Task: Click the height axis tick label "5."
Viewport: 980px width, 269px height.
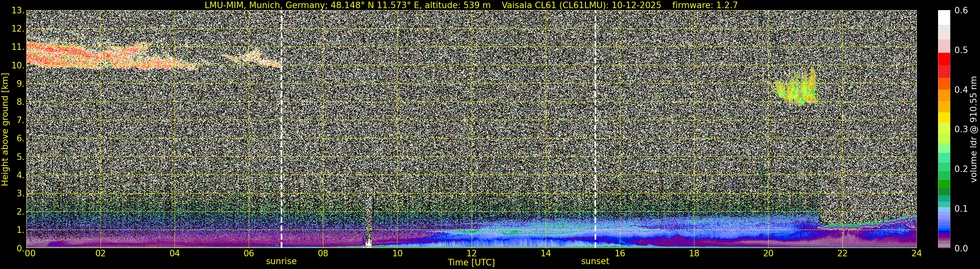Action: [20, 157]
